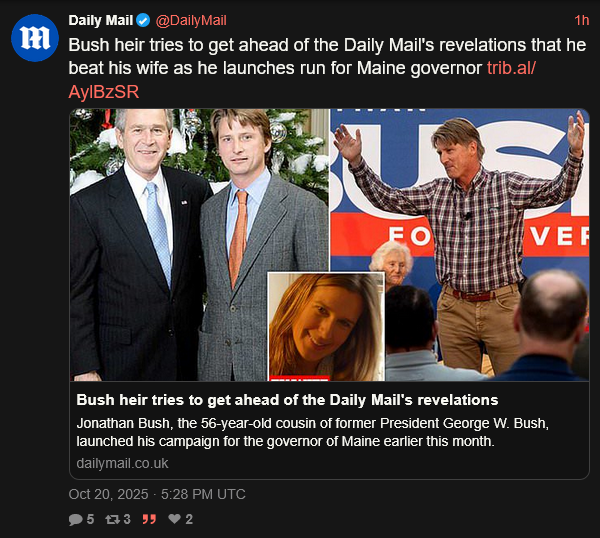Image resolution: width=600 pixels, height=538 pixels.
Task: Click the inset photo of smiling woman
Action: 326,326
